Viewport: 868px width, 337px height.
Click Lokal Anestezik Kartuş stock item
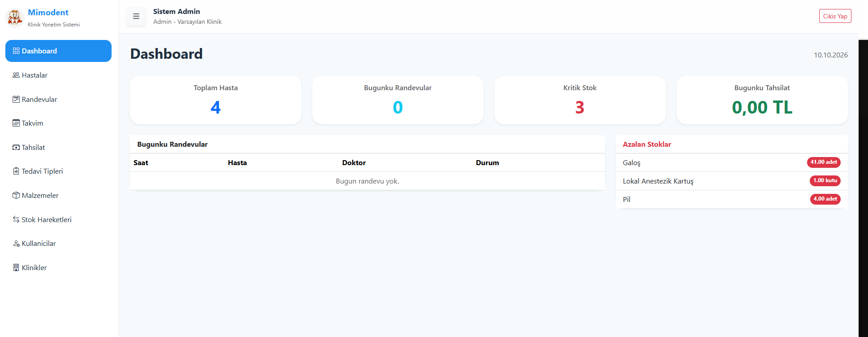[658, 181]
